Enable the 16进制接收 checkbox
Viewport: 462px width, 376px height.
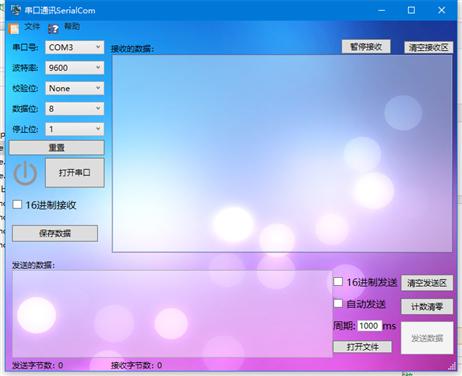tap(17, 204)
